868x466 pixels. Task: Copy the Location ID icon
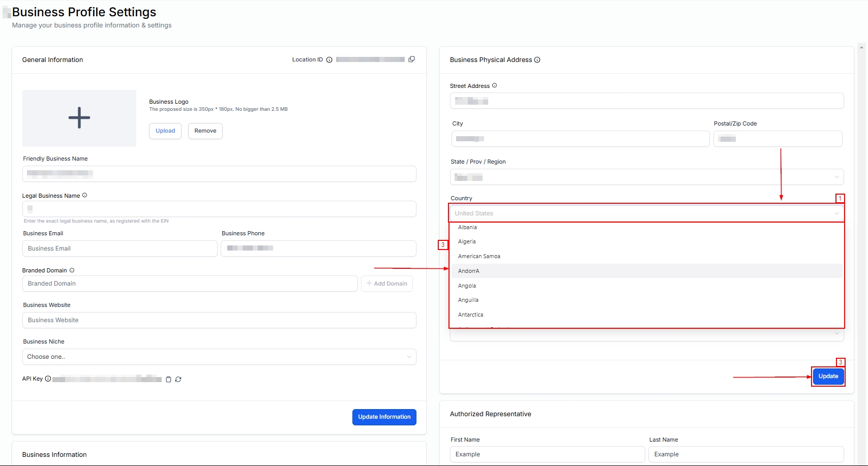pyautogui.click(x=411, y=59)
